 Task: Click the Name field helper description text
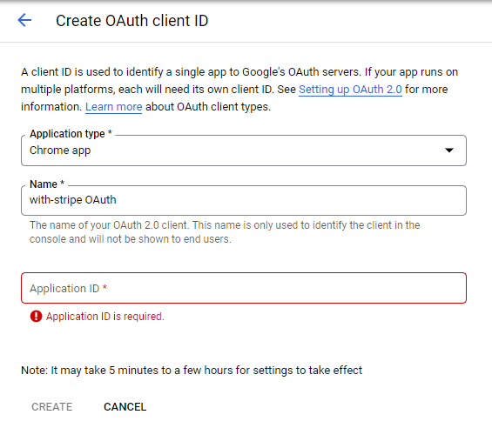pos(225,232)
